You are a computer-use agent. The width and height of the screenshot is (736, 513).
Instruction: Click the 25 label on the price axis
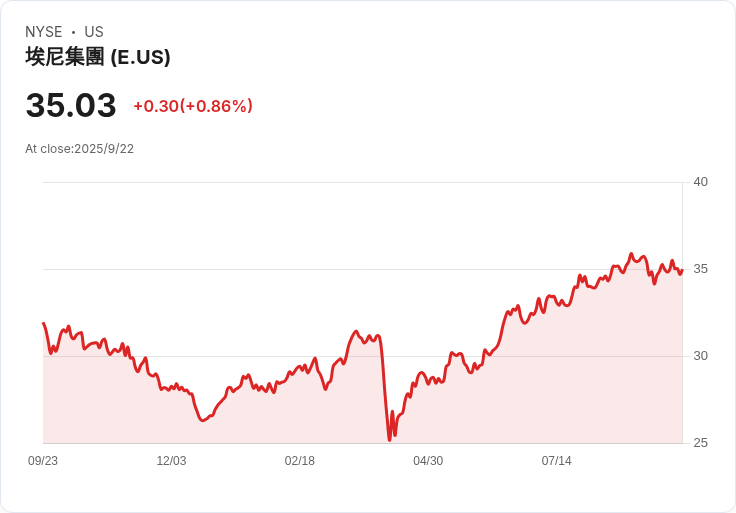point(700,443)
